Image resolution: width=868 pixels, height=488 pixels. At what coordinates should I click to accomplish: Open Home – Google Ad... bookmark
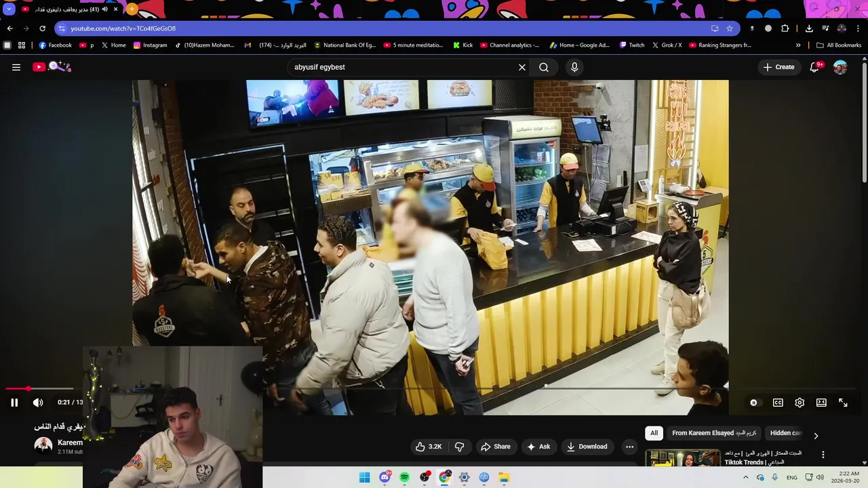(x=579, y=45)
